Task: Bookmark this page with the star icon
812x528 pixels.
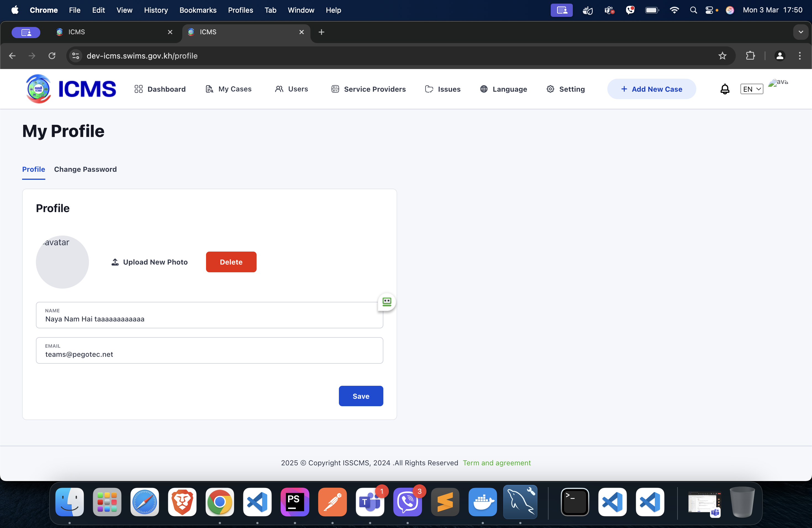Action: click(x=722, y=56)
